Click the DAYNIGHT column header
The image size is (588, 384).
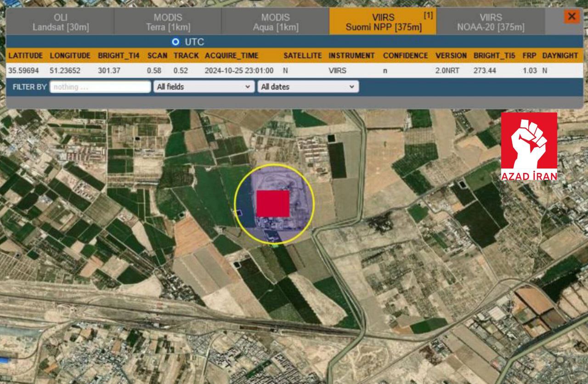560,56
